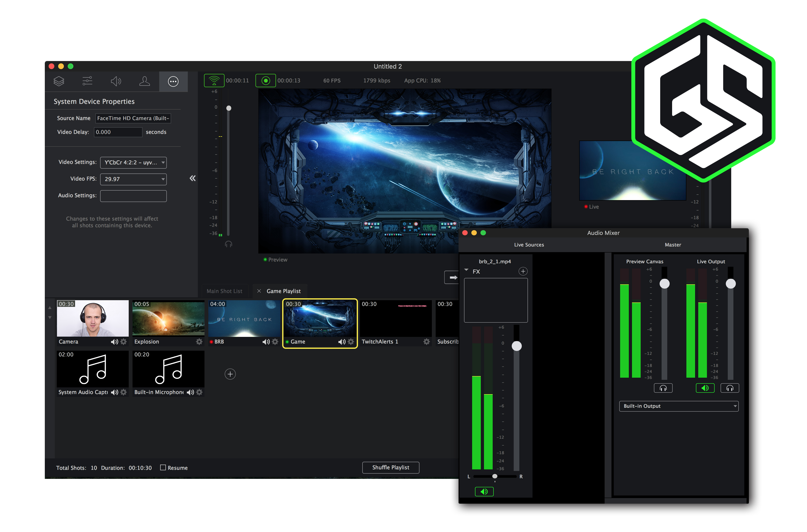Close the Game Playlist tab
This screenshot has width=807, height=532.
pos(259,291)
